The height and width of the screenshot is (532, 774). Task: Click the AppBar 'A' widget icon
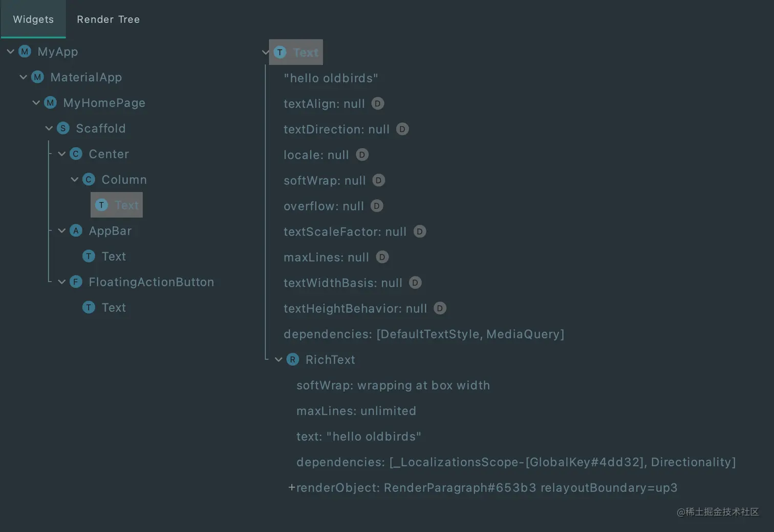tap(76, 231)
